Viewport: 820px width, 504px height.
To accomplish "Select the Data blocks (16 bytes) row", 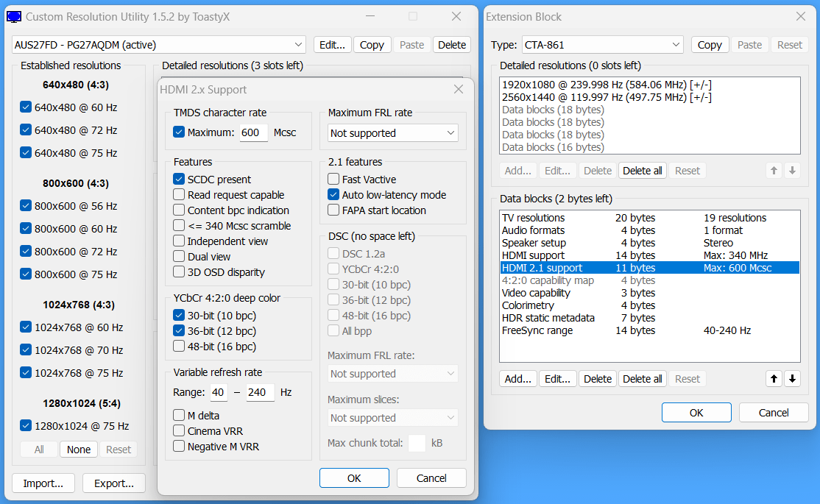I will [649, 147].
